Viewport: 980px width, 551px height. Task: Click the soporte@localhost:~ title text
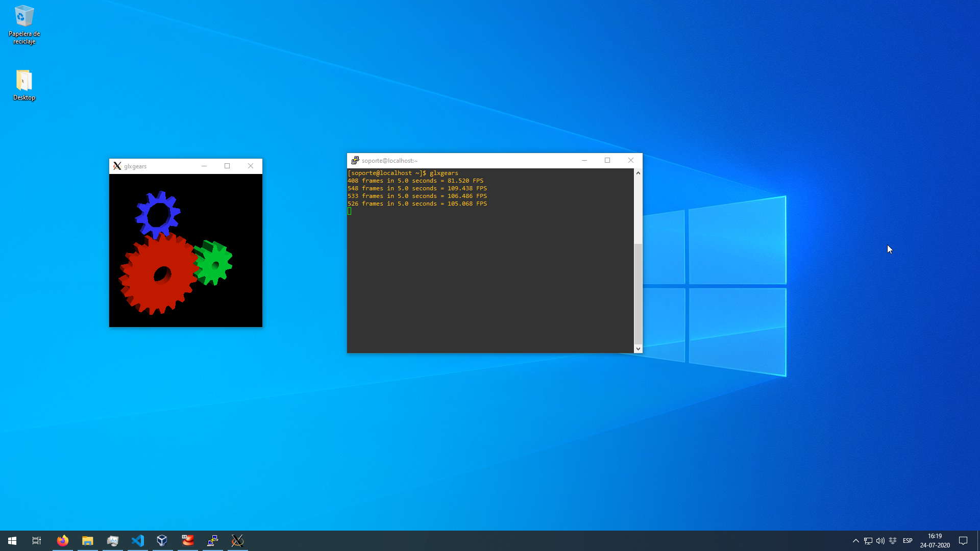coord(390,161)
